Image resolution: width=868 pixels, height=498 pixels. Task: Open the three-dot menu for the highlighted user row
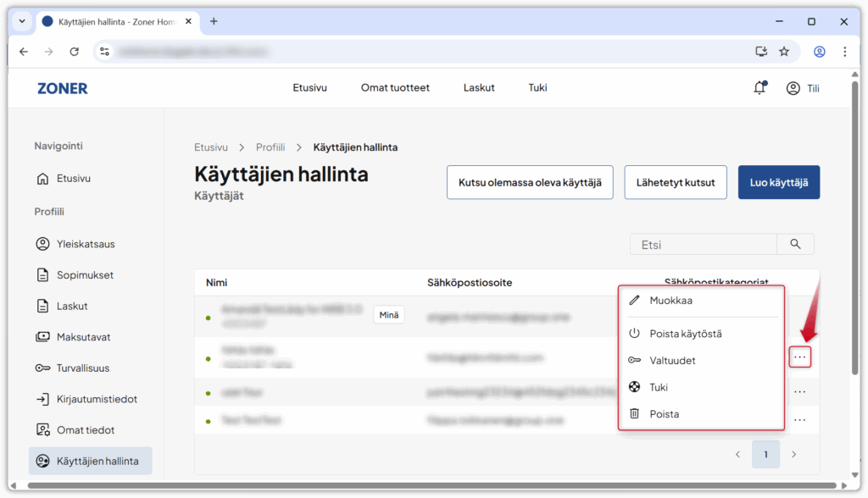click(799, 357)
